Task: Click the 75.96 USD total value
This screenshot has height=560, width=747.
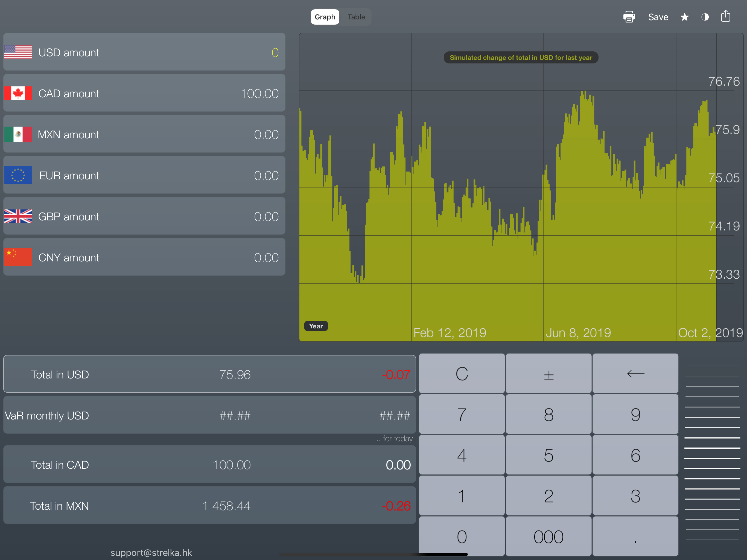Action: [x=235, y=375]
